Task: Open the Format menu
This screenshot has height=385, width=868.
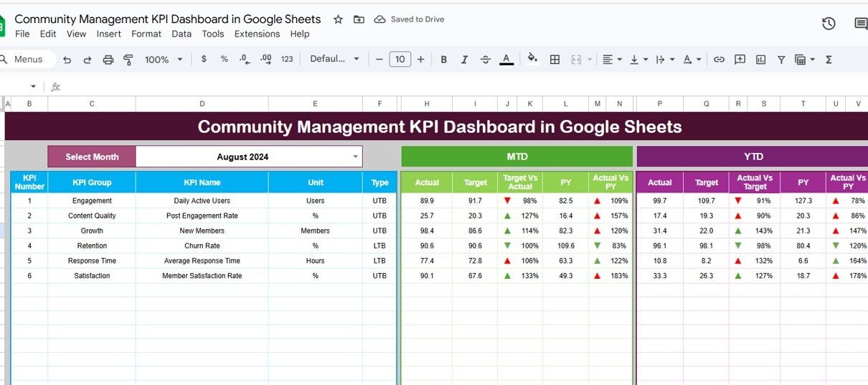Action: [x=146, y=34]
